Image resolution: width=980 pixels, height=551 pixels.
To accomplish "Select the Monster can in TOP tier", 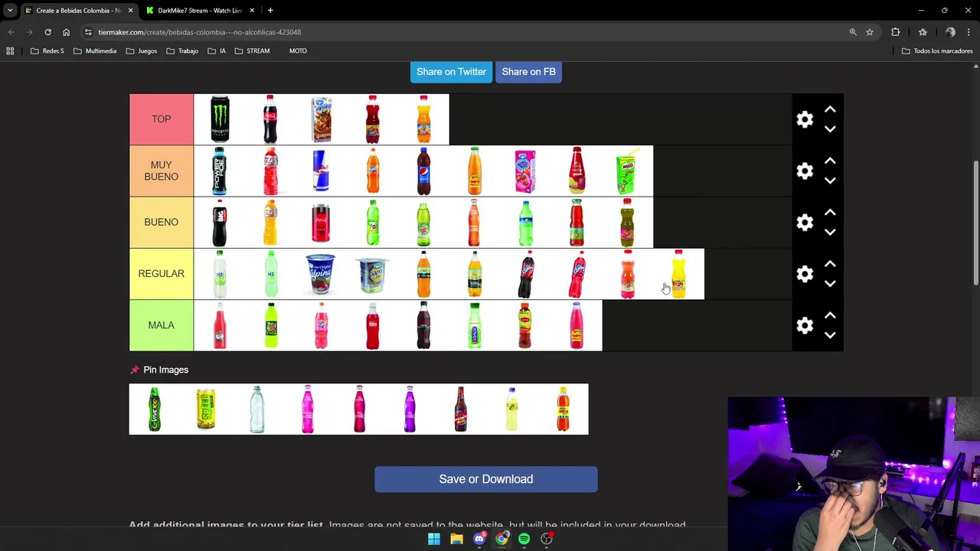I will click(220, 119).
